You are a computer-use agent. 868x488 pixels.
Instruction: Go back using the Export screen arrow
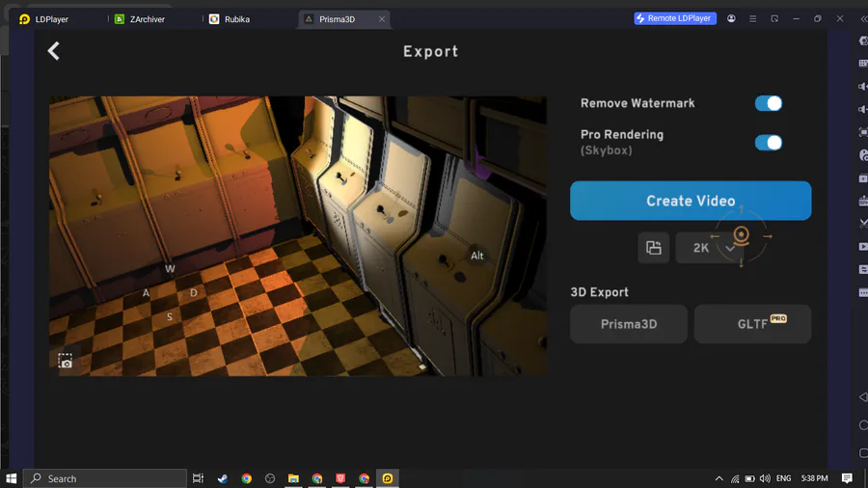(x=54, y=51)
